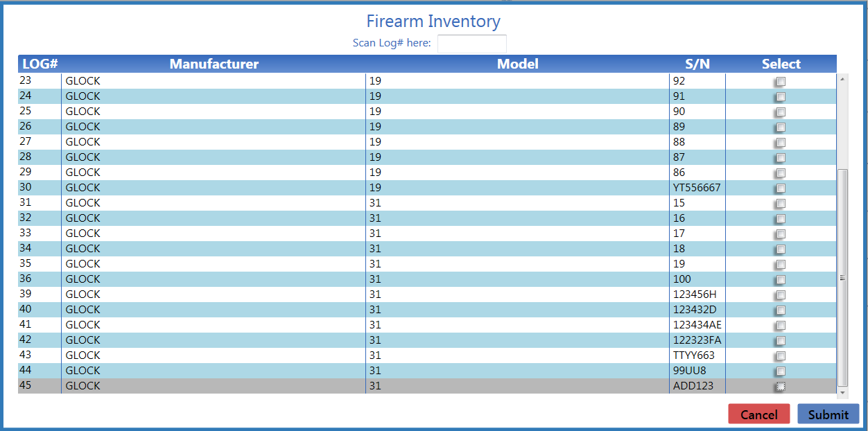Viewport: 868px width, 431px height.
Task: Click the scrollbar down arrow
Action: [x=842, y=393]
